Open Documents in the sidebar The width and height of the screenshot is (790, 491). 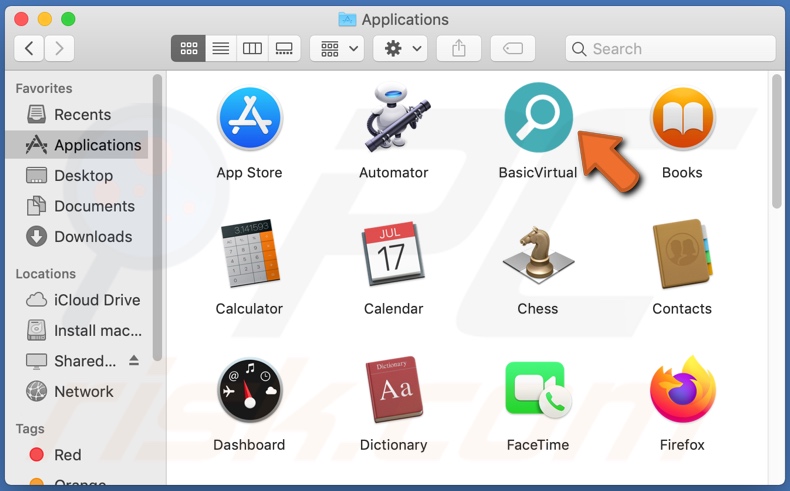point(77,206)
